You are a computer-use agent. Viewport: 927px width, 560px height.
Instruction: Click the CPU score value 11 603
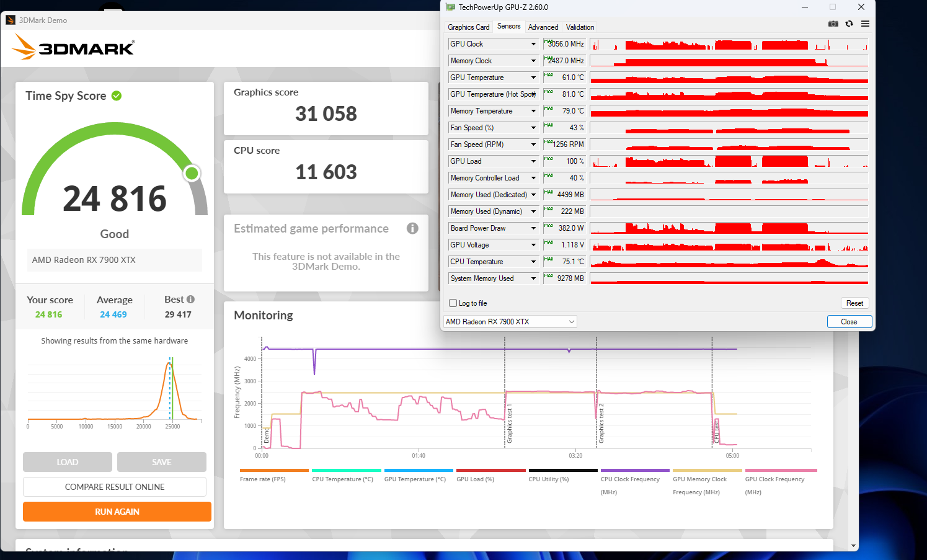pos(326,172)
